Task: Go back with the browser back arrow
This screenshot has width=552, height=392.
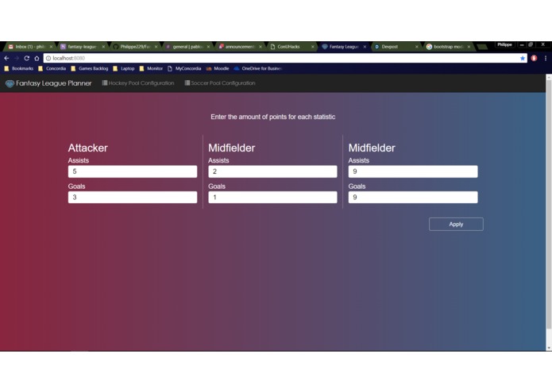Action: (6, 59)
